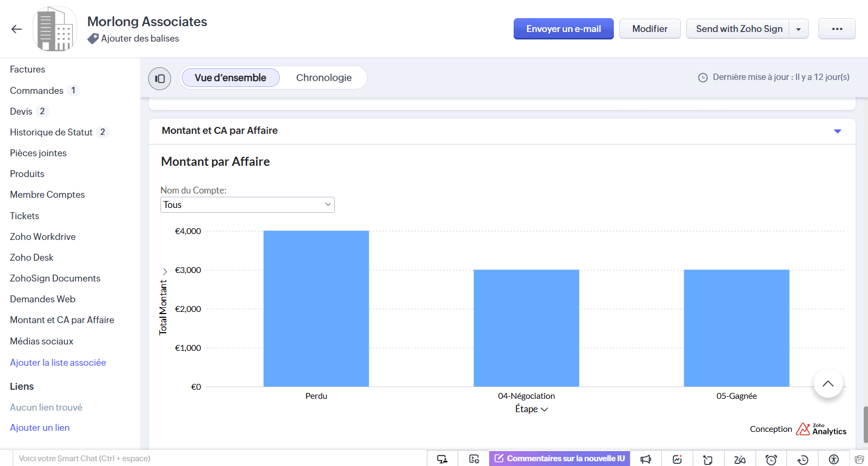Open the reminders alarm clock icon
Image resolution: width=868 pixels, height=466 pixels.
[x=771, y=459]
